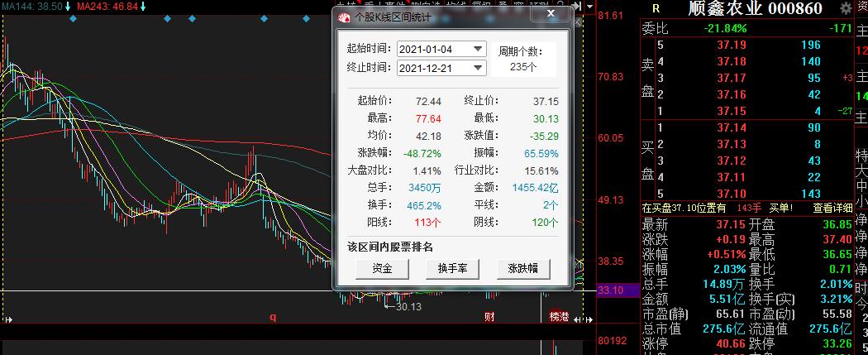Click the 委比 value -21.84%
This screenshot has width=868, height=355.
pos(725,28)
